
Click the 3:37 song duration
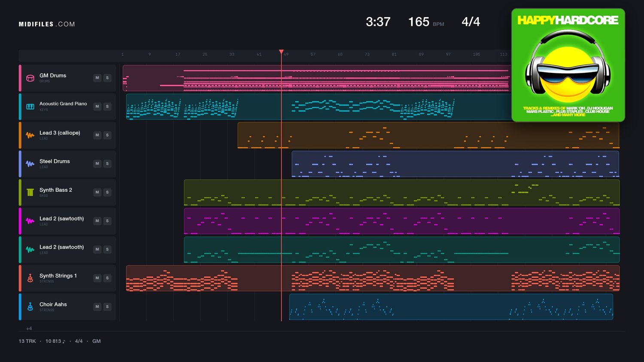(378, 22)
